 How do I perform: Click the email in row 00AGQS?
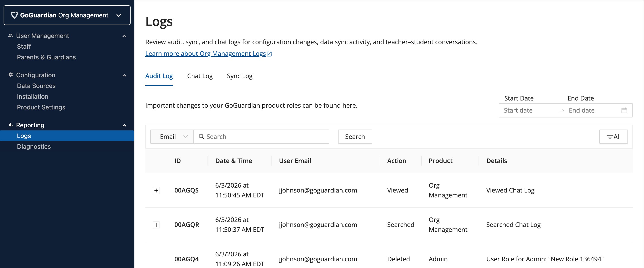[x=318, y=190]
